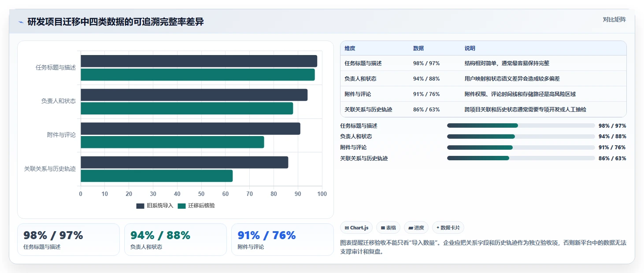Click dark bar for 附件与评论 in chart

[190, 129]
